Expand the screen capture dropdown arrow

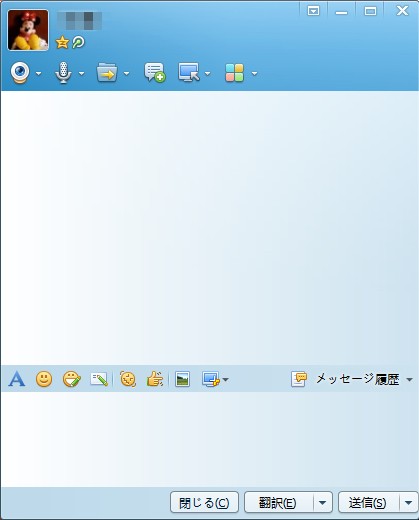point(226,380)
